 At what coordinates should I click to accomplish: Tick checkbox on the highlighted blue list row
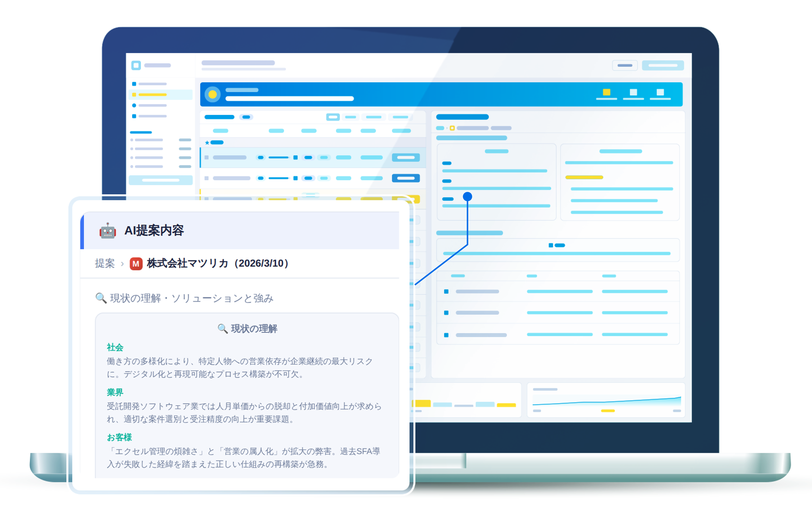tap(207, 158)
